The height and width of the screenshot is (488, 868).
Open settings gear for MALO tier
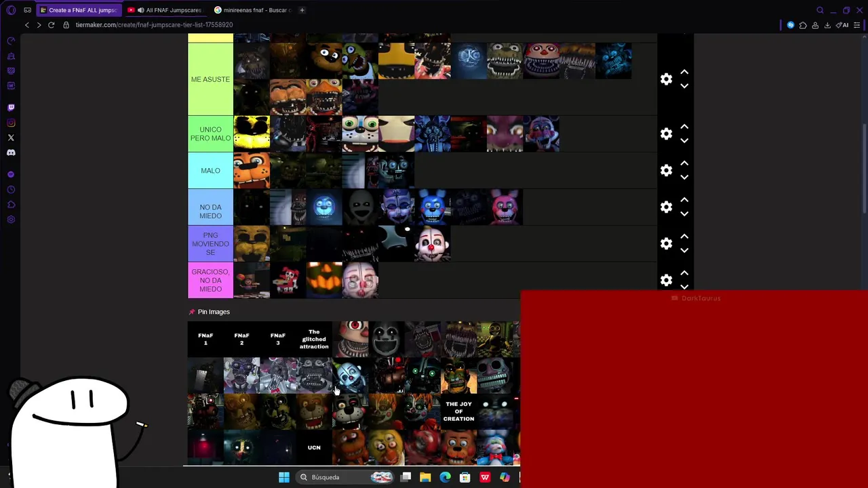[667, 171]
